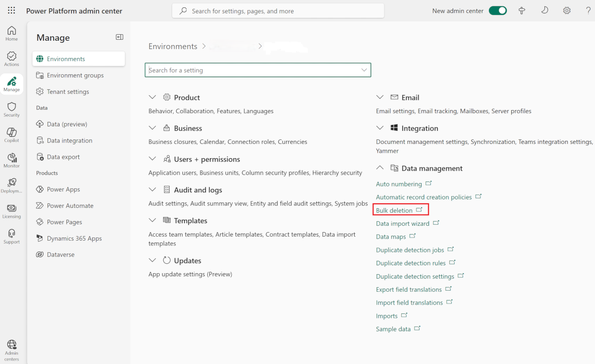Click the Home icon in left rail
The height and width of the screenshot is (364, 595).
coord(11,33)
